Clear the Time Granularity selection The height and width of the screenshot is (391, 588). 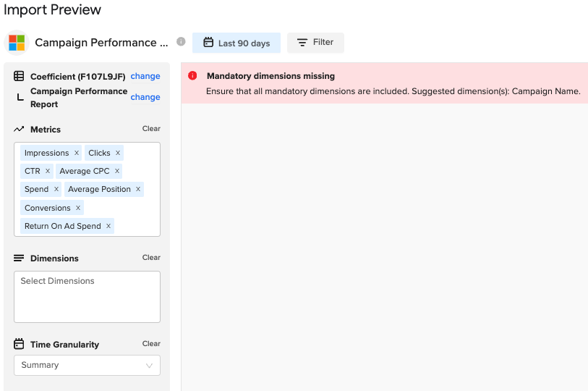(151, 343)
